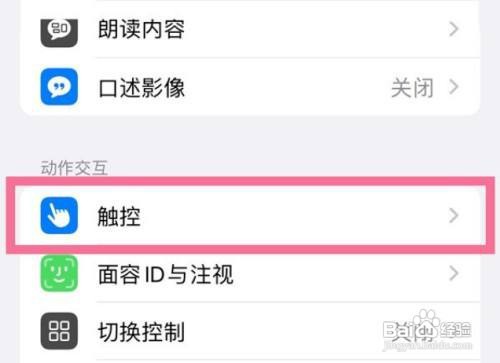
Task: Tap the gray 切换控制 grid icon
Action: [x=59, y=331]
